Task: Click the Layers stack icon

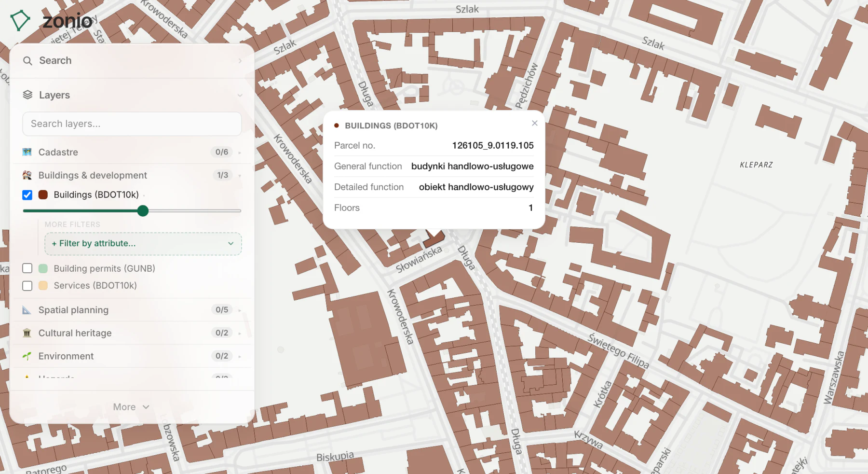Action: pyautogui.click(x=27, y=95)
